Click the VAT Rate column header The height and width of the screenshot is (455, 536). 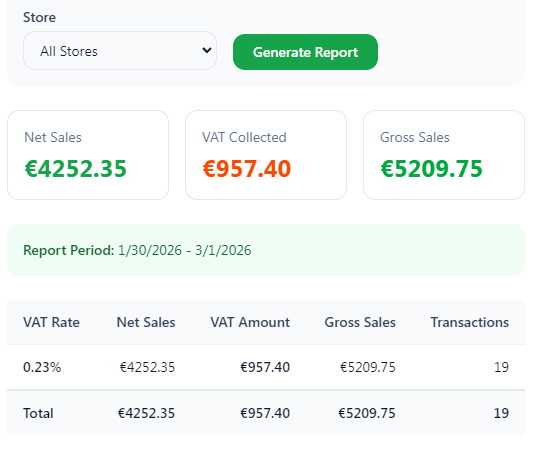[51, 322]
